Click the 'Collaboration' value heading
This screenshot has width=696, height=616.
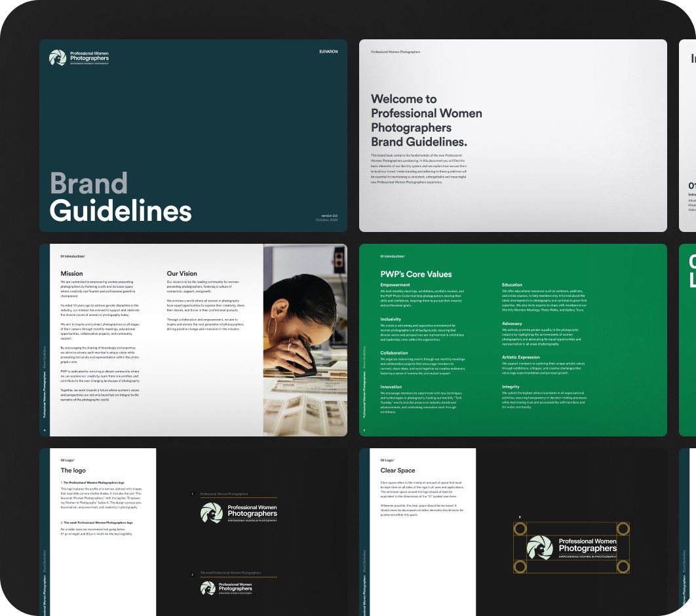[394, 353]
